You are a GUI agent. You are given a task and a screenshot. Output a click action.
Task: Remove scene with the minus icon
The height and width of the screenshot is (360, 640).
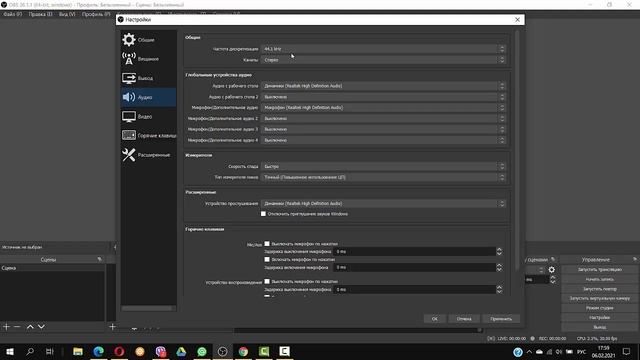(x=17, y=327)
